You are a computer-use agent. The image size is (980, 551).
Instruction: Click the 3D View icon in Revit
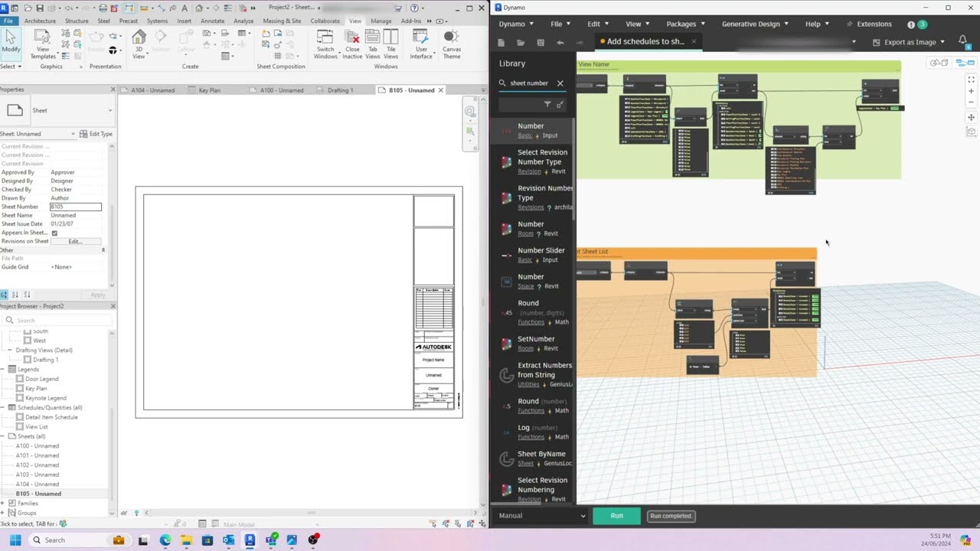pos(139,44)
